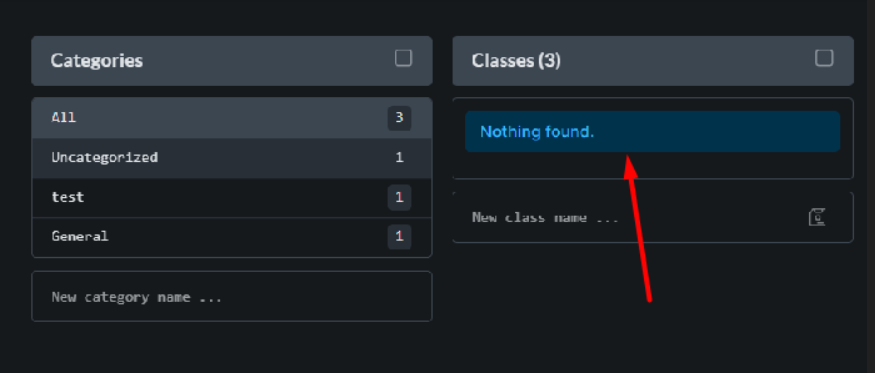Click the badge 1 on the test row
Image resolution: width=875 pixels, height=373 pixels.
tap(399, 197)
